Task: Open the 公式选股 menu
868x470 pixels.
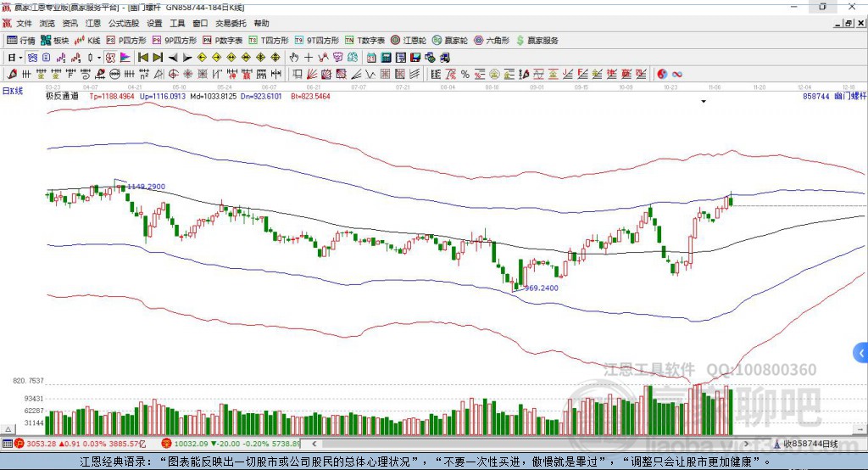Action: [124, 24]
